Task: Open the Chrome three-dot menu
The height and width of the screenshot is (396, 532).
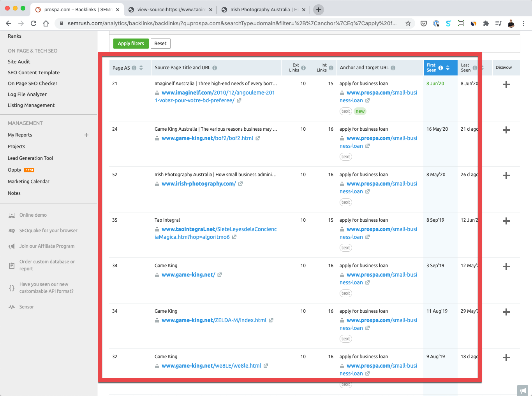Action: click(524, 23)
